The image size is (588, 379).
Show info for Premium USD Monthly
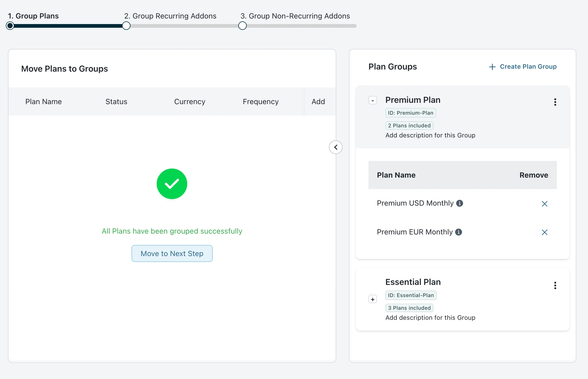pos(460,203)
